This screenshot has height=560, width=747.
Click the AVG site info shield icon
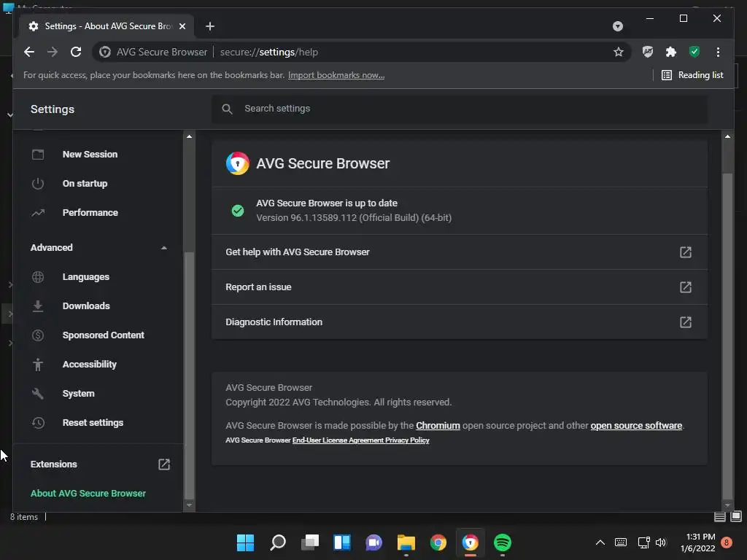point(105,52)
